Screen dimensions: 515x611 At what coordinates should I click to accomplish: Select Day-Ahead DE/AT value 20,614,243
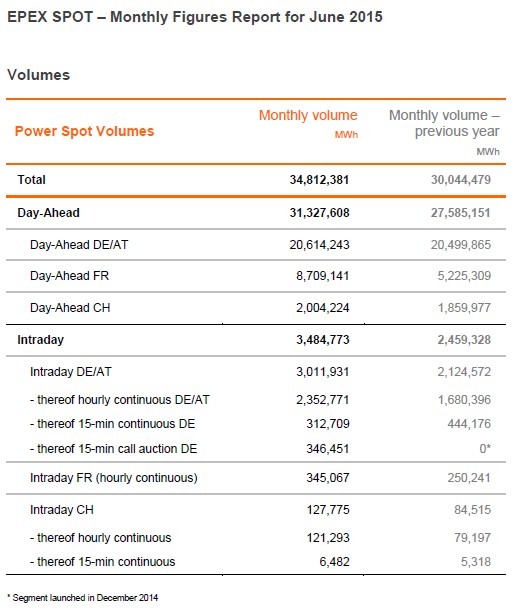click(319, 245)
